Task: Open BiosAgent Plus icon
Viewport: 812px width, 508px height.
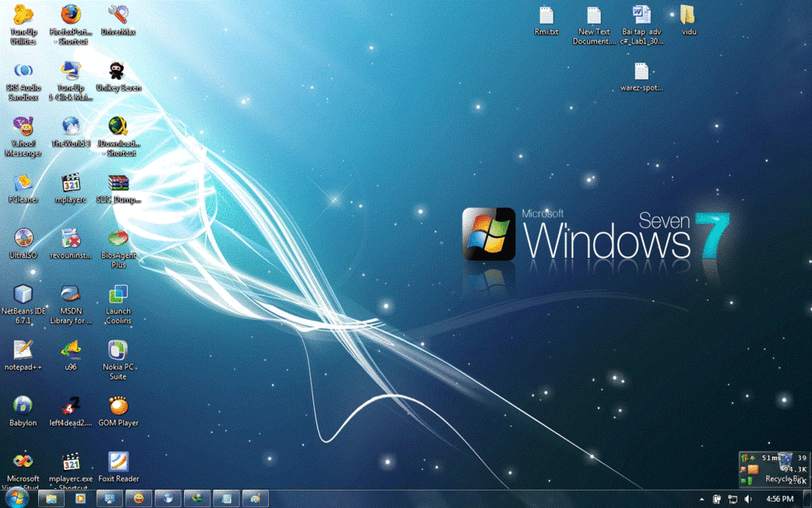Action: pos(118,248)
